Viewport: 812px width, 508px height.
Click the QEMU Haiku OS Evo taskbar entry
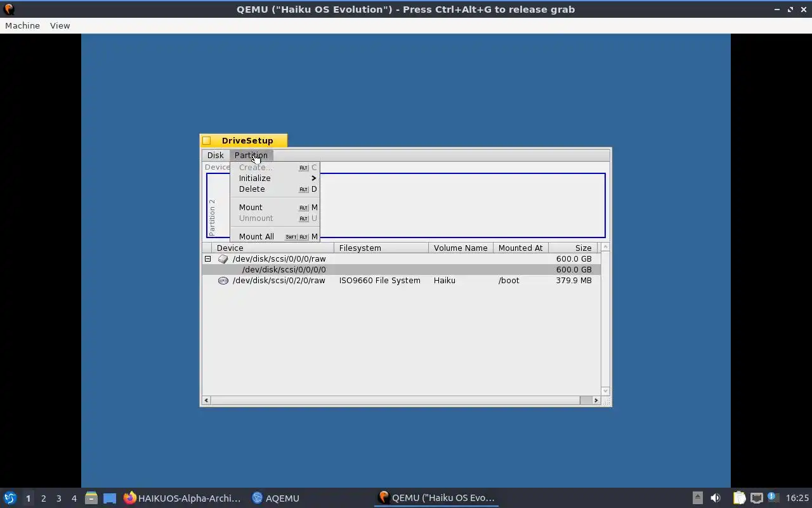(436, 498)
